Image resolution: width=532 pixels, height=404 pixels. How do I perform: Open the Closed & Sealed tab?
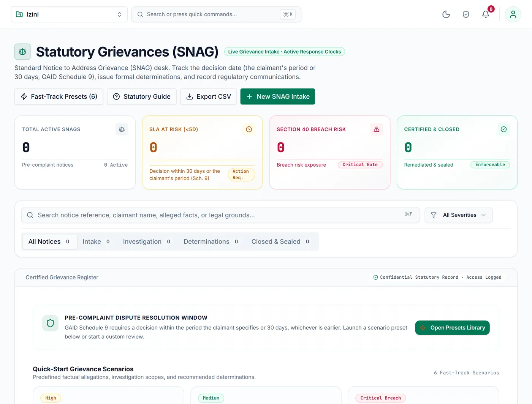coord(280,241)
